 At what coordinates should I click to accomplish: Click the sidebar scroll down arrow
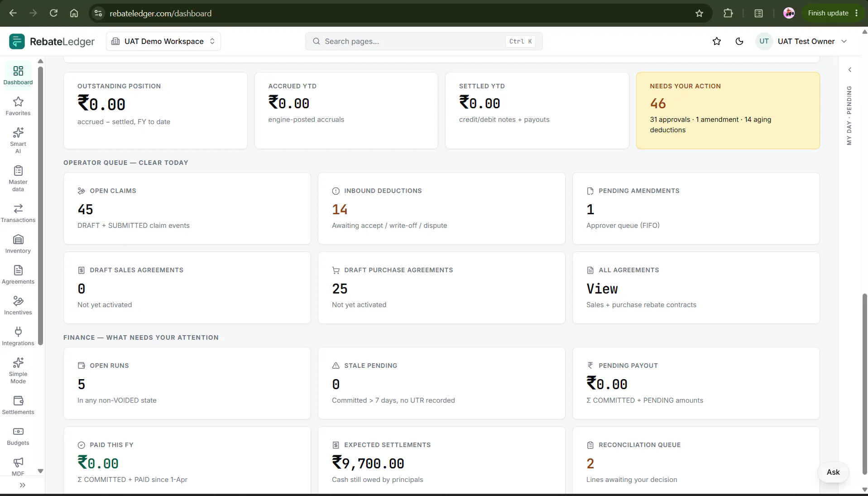click(x=40, y=471)
